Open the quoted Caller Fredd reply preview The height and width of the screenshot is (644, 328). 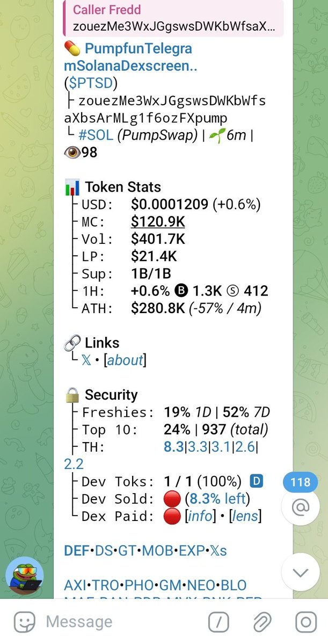tap(173, 18)
